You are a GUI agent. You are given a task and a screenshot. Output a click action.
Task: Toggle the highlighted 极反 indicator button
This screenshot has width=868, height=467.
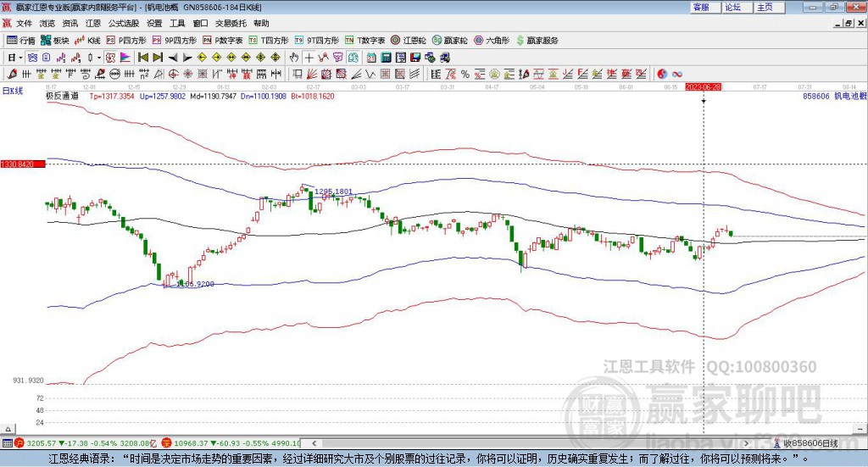[x=111, y=58]
